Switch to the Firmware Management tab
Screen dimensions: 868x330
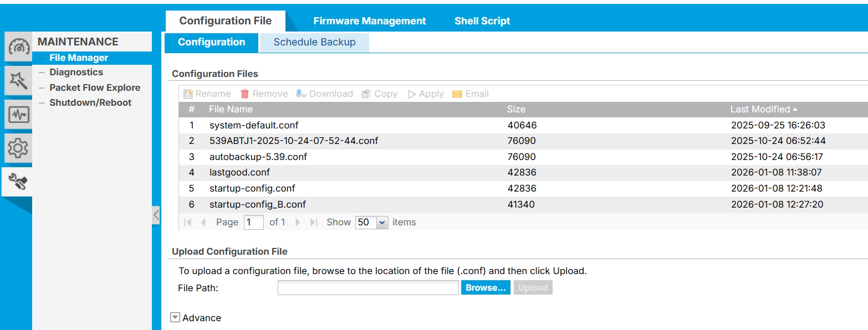370,21
